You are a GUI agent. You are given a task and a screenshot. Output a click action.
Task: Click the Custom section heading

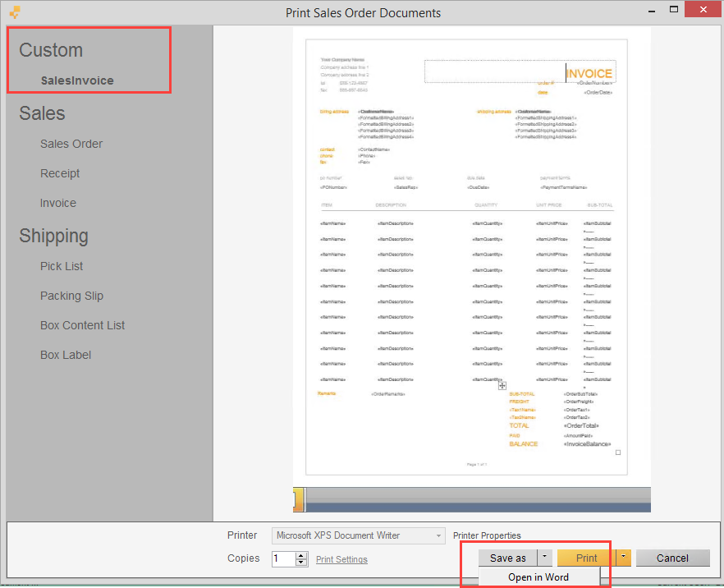click(51, 50)
